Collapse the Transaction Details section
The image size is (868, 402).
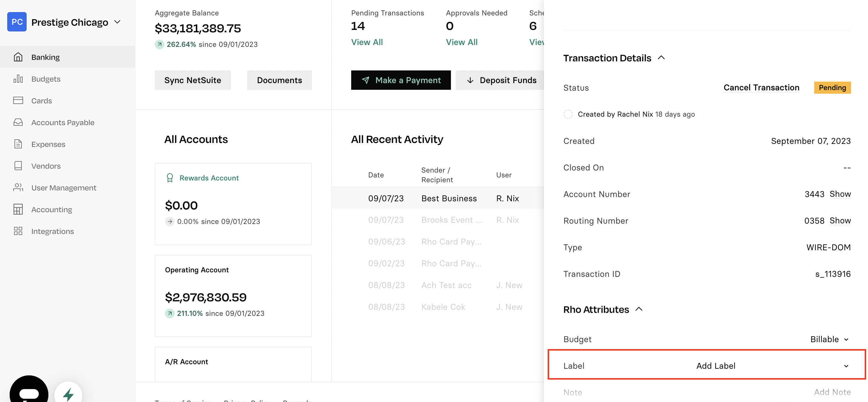tap(661, 58)
